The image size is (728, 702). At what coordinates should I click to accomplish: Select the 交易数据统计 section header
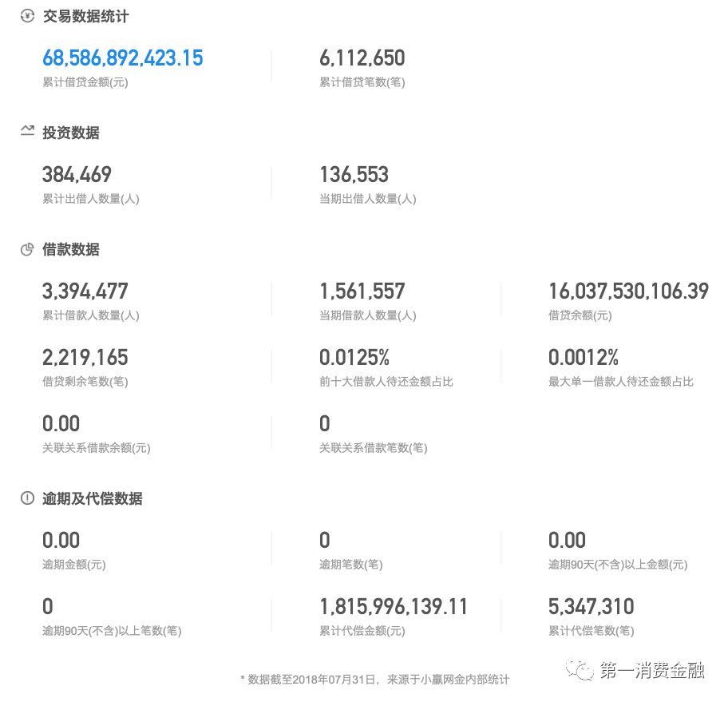click(87, 16)
